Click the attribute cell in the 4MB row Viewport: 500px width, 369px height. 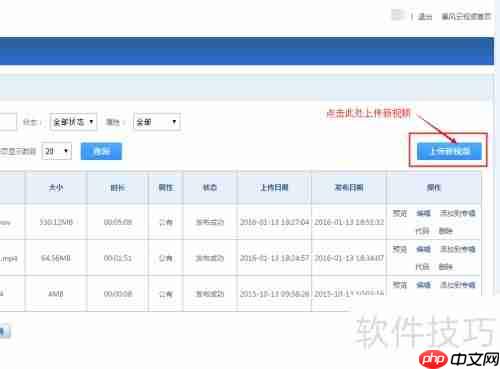(166, 294)
